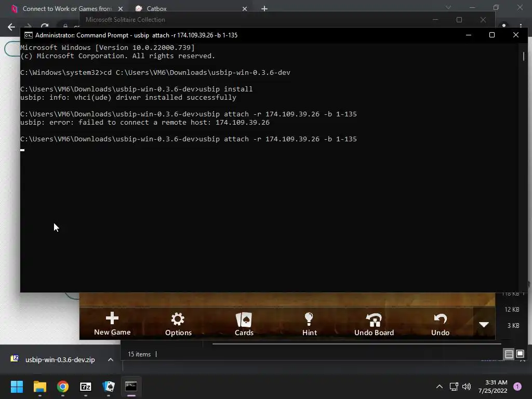Close the Connect to Work or Games tab
The width and height of the screenshot is (532, 399).
121,9
